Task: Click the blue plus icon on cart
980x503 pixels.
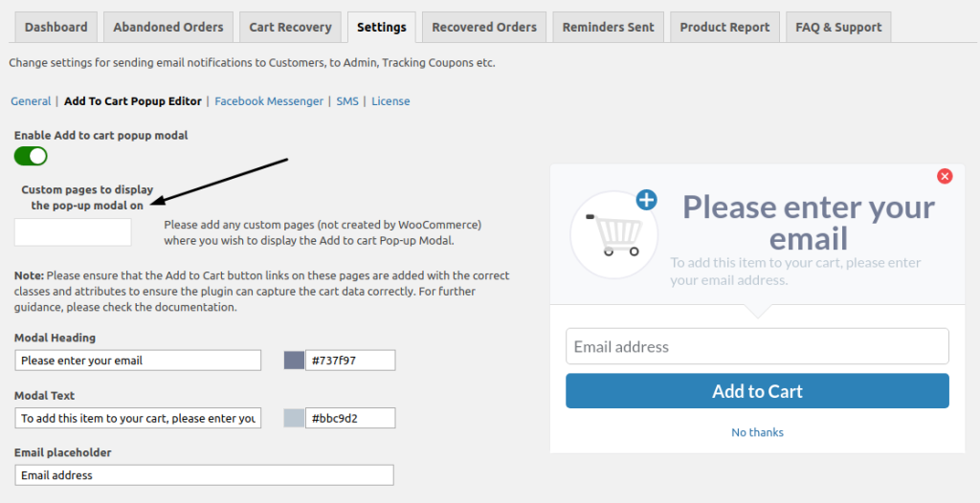Action: point(646,200)
